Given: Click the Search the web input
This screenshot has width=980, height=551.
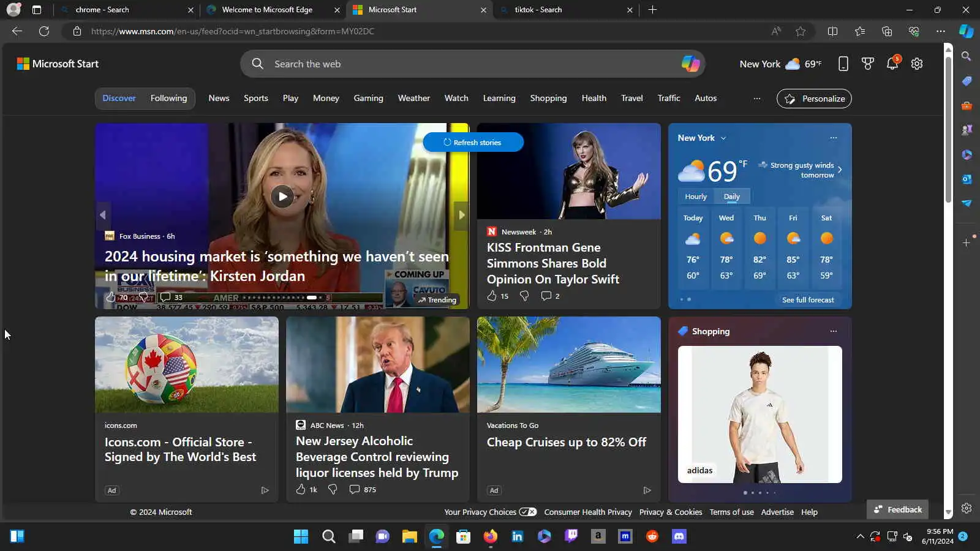Looking at the screenshot, I should click(472, 64).
